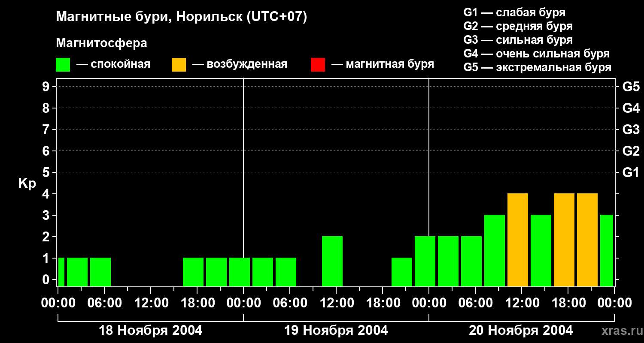644x343 pixels.
Task: Click the '18:00' time label for 19 Ноября
Action: tap(383, 303)
